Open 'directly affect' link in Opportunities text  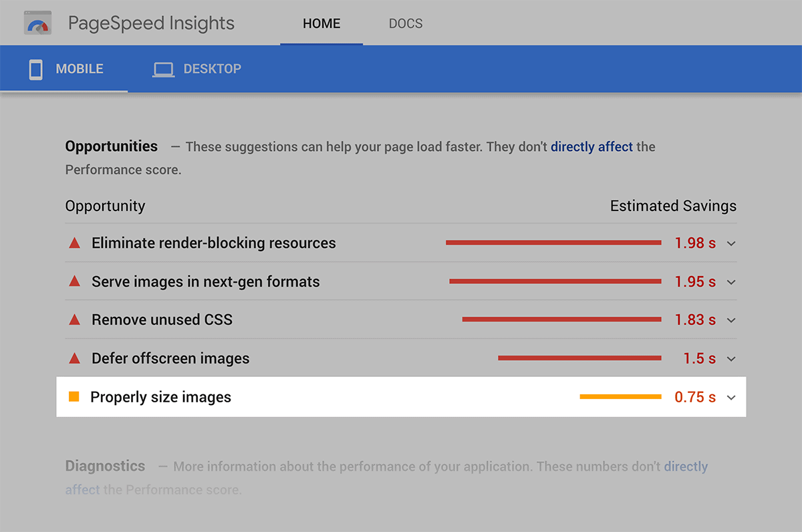tap(591, 146)
